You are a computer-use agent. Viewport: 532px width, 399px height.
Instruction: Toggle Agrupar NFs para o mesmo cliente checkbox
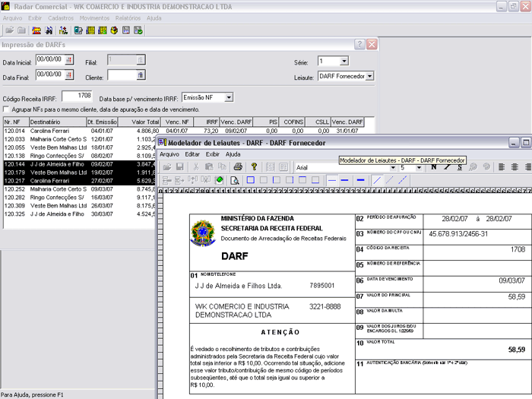coord(6,109)
